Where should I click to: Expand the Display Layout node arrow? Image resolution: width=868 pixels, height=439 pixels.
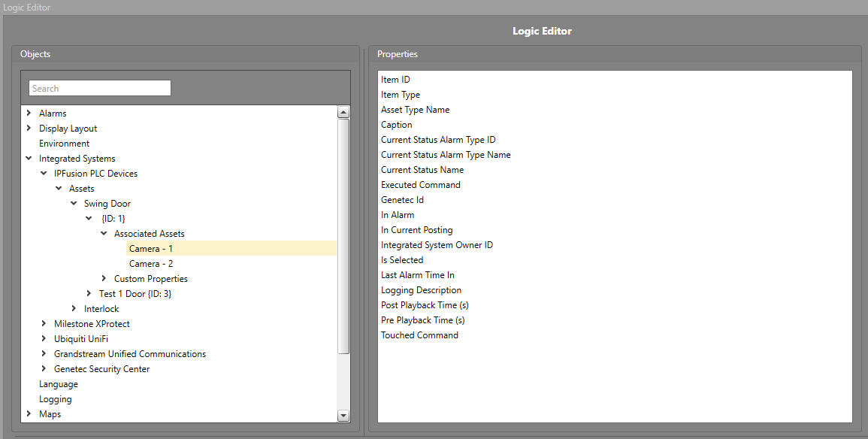(29, 129)
